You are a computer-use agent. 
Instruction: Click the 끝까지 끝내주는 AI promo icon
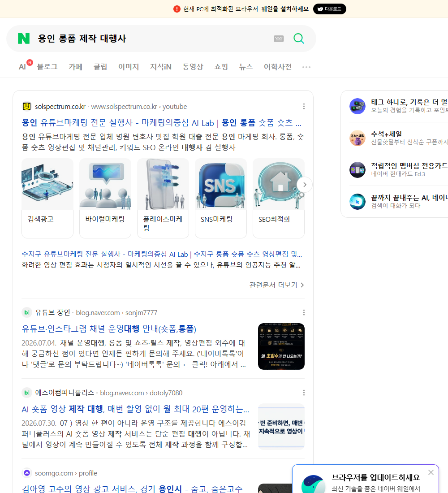coord(358,202)
